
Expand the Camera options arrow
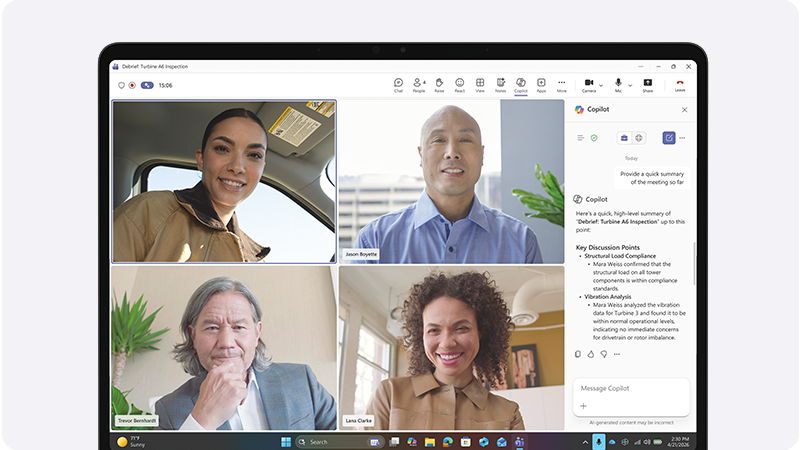[601, 85]
